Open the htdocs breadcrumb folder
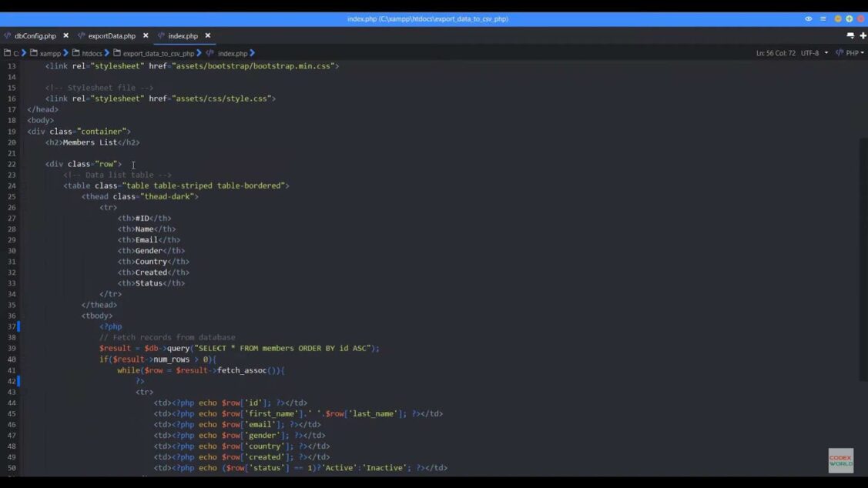The image size is (868, 488). coord(92,54)
